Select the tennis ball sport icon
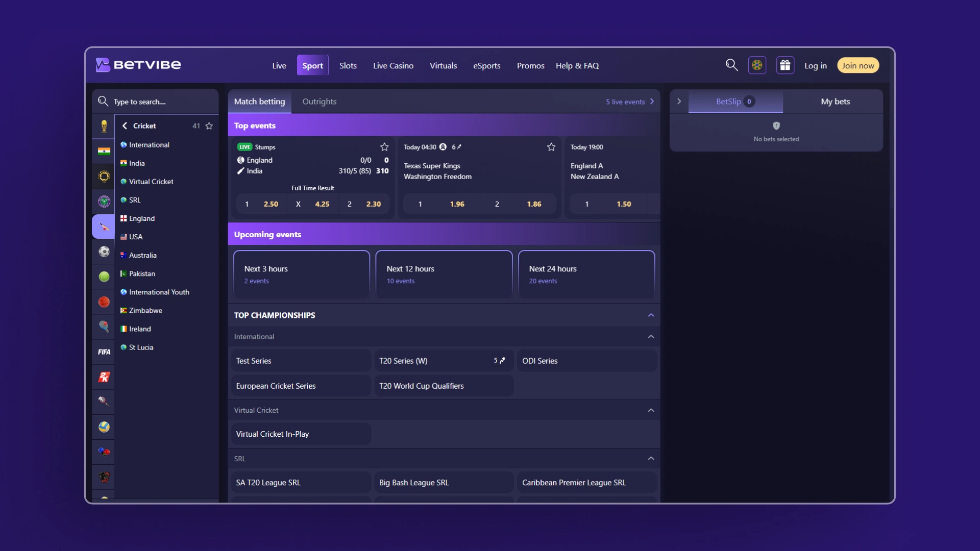This screenshot has width=980, height=551. [104, 276]
